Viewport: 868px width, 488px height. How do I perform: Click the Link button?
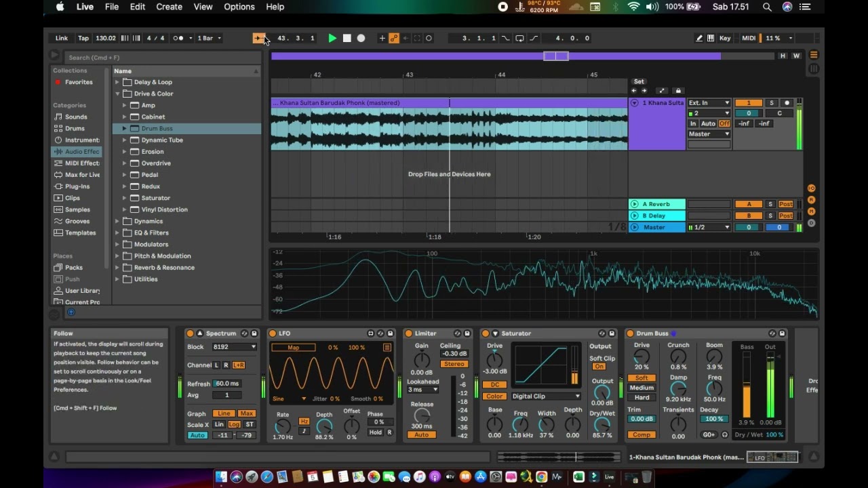[x=61, y=38]
